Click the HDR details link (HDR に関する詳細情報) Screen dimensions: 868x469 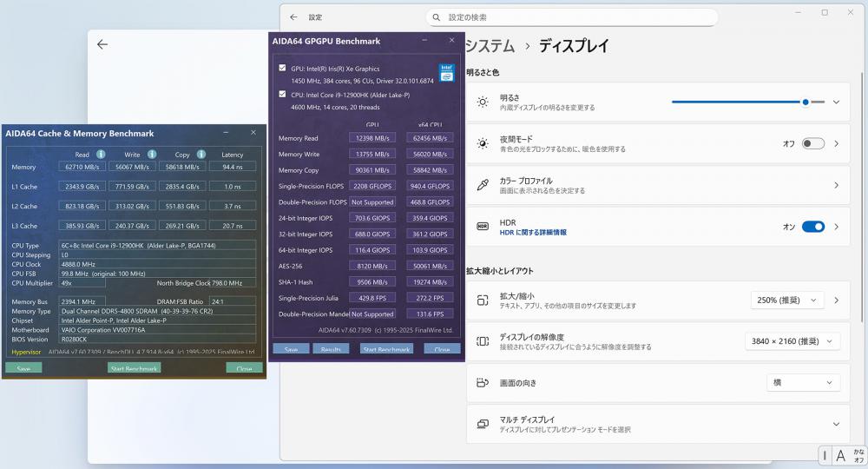[x=533, y=233]
